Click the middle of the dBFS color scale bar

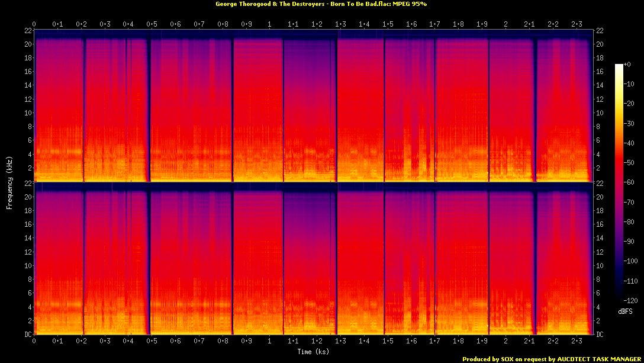pyautogui.click(x=619, y=182)
